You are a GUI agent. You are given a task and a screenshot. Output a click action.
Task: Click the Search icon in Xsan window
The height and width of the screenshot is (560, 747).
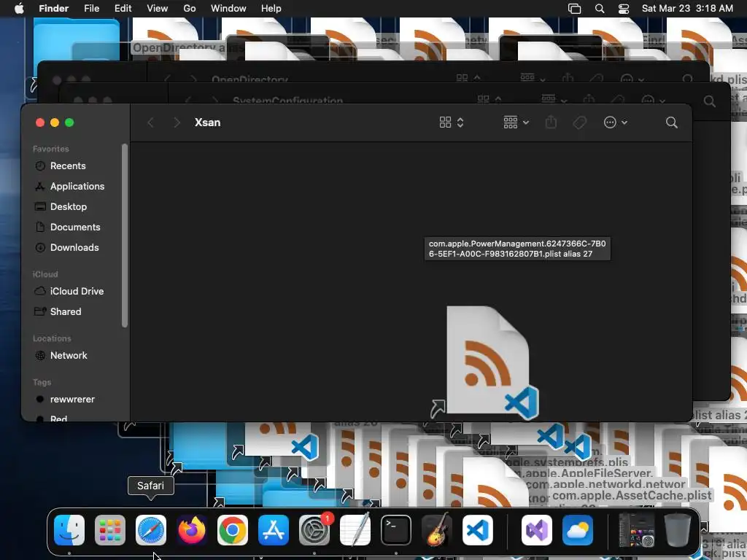[x=672, y=122]
